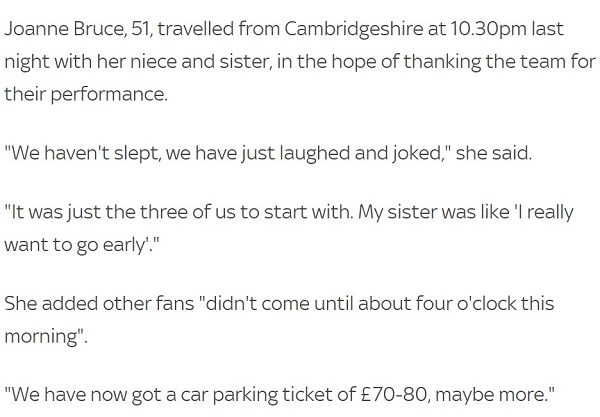Click "she said." after the quote
This screenshot has width=600, height=417.
coord(494,153)
